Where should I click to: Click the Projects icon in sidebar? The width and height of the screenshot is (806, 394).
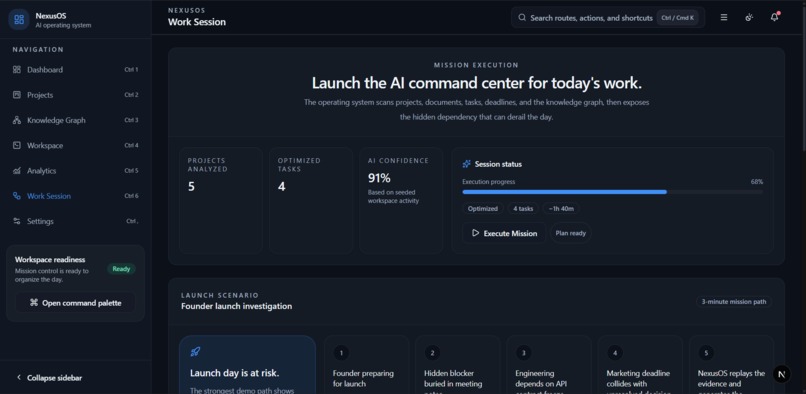17,95
